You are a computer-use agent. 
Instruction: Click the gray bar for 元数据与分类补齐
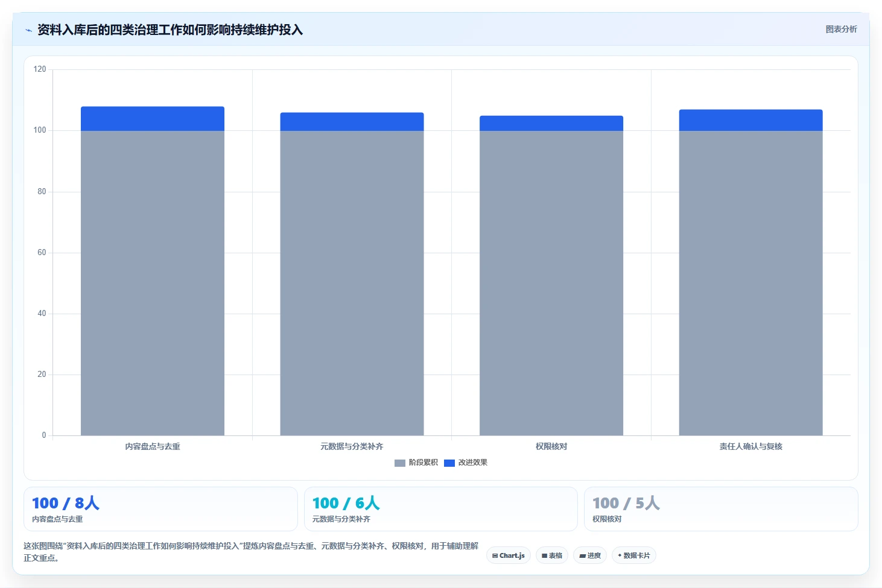click(352, 283)
